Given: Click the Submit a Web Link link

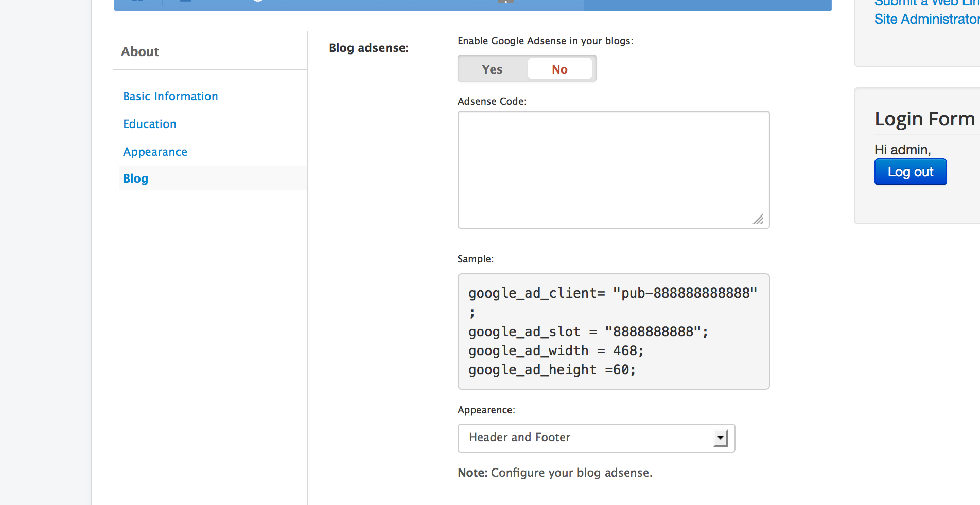Looking at the screenshot, I should [926, 3].
